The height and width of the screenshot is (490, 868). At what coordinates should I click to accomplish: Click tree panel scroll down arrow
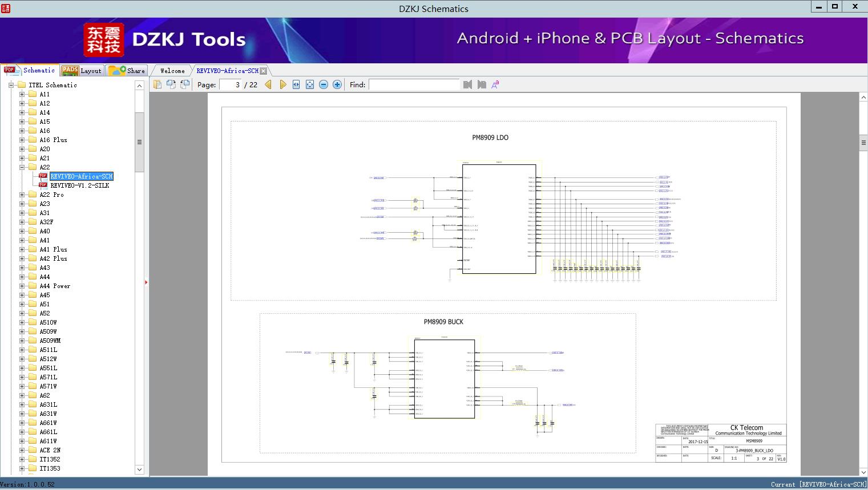coord(139,469)
